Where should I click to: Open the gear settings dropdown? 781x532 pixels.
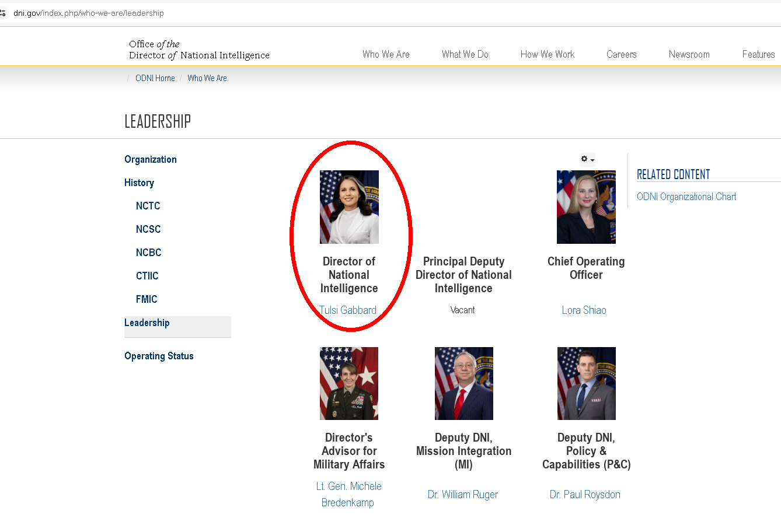(x=587, y=159)
